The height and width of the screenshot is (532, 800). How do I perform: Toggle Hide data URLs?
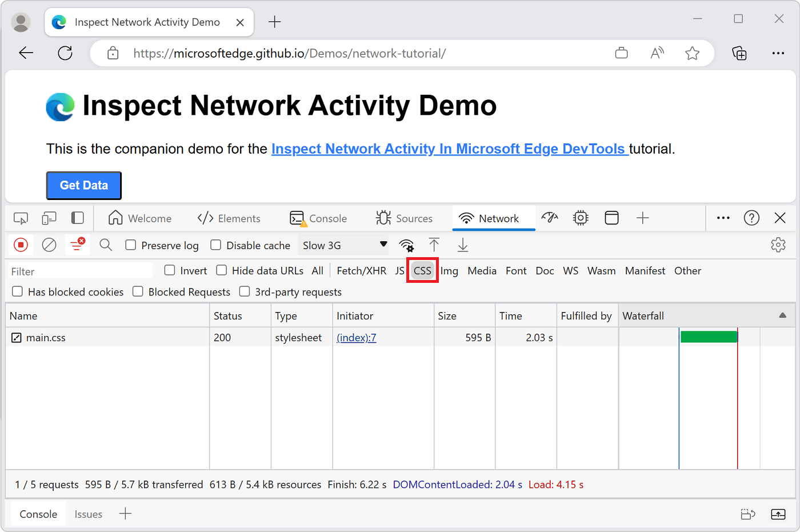point(221,270)
